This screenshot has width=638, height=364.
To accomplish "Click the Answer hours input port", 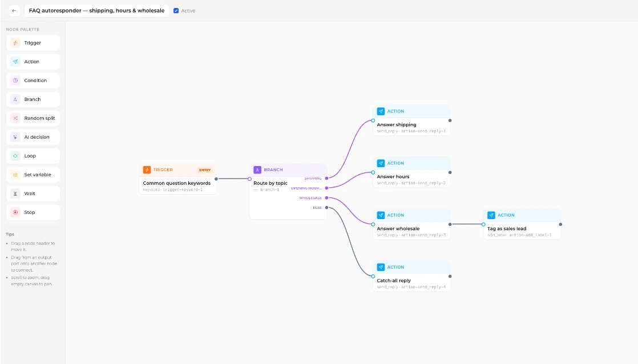I will tap(373, 172).
